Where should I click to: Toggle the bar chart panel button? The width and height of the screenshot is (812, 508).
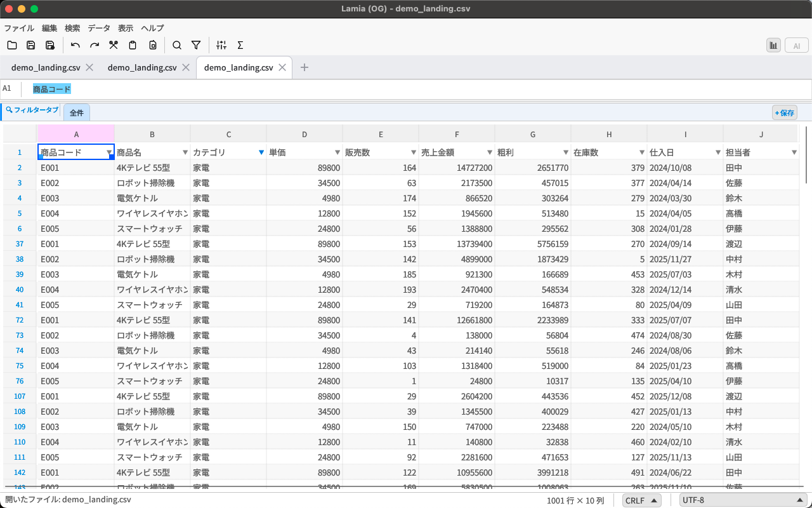pyautogui.click(x=773, y=45)
